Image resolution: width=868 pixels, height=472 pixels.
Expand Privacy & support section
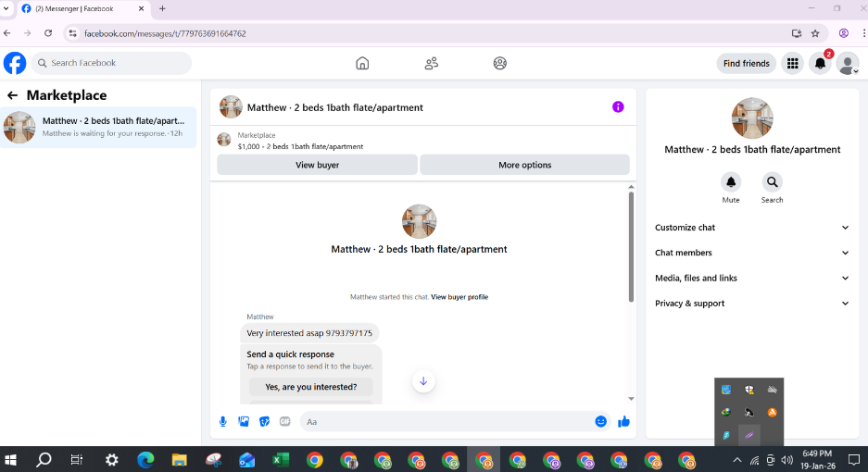[x=752, y=304]
